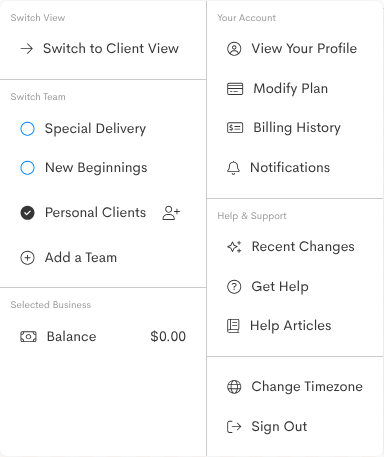Click the sparkle icon for Recent Changes
Viewport: 384px width, 457px height.
234,247
